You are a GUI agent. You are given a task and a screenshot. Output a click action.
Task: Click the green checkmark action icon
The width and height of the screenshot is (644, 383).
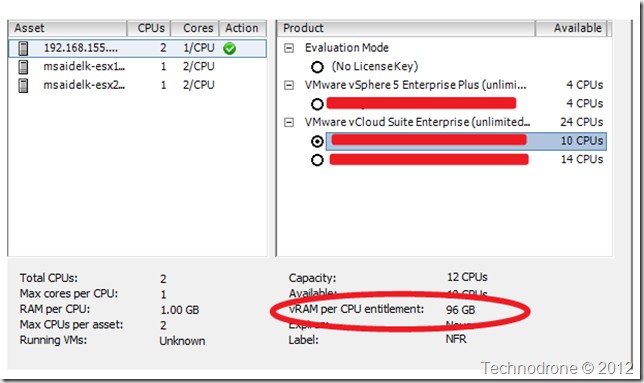[230, 49]
